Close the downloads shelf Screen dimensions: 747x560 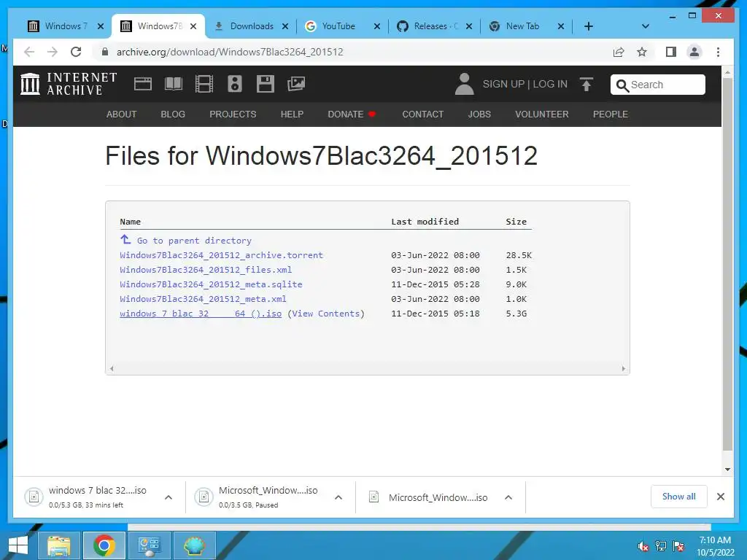721,497
